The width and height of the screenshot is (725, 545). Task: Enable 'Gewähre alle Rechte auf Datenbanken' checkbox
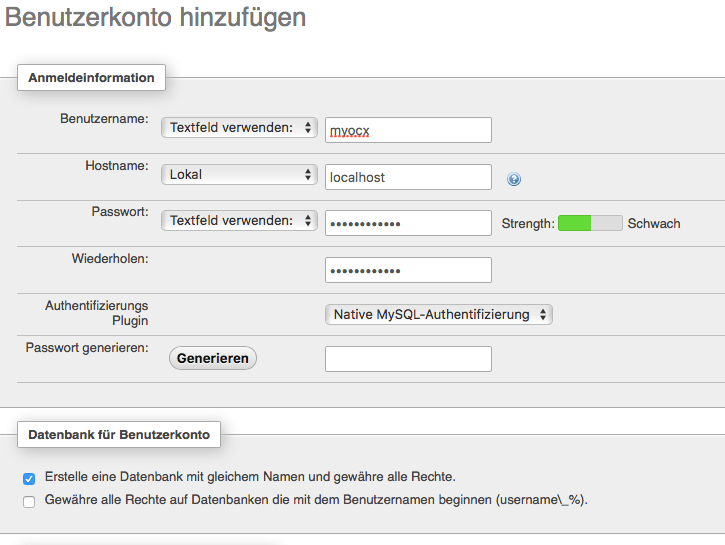click(x=29, y=501)
